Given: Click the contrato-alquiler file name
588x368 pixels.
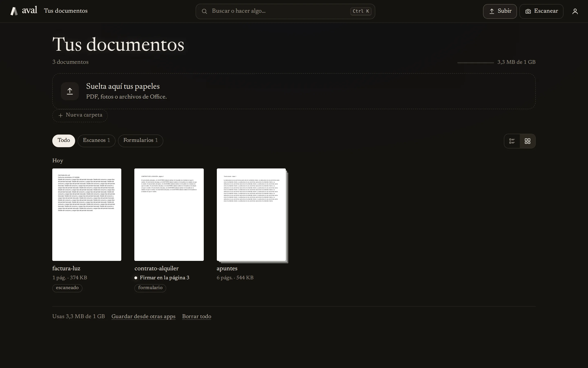Looking at the screenshot, I should point(156,268).
